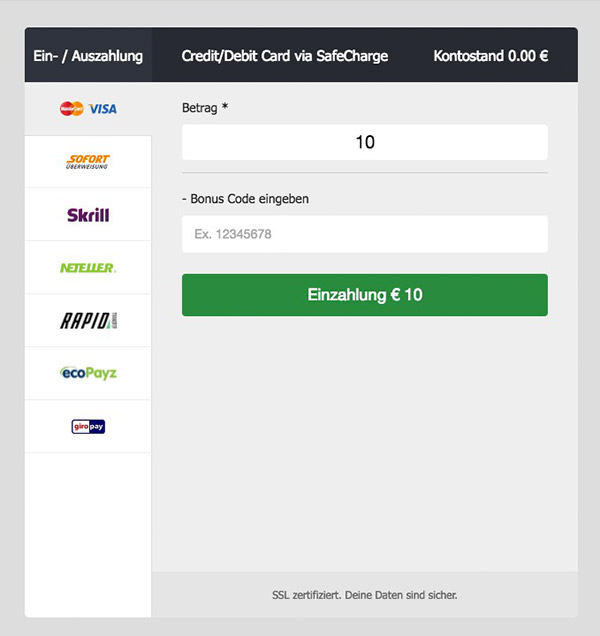Click the Credit/Debit Card via SafeCharge heading
This screenshot has width=600, height=636.
pyautogui.click(x=284, y=56)
